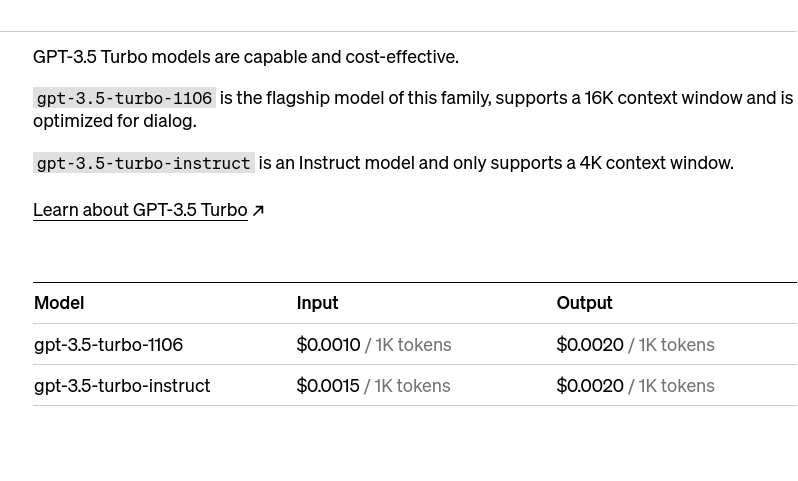The height and width of the screenshot is (481, 798).
Task: Click '/ 1K tokens' in 1106 output cell
Action: (671, 345)
